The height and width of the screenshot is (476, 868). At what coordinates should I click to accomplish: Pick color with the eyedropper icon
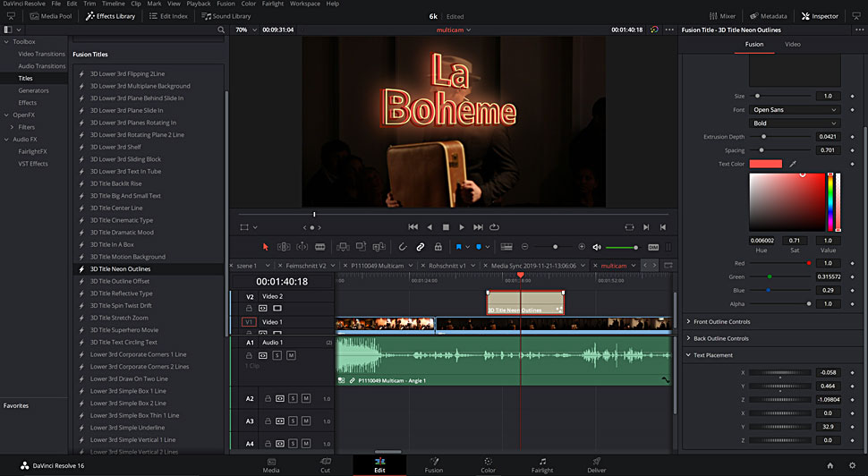click(x=793, y=164)
